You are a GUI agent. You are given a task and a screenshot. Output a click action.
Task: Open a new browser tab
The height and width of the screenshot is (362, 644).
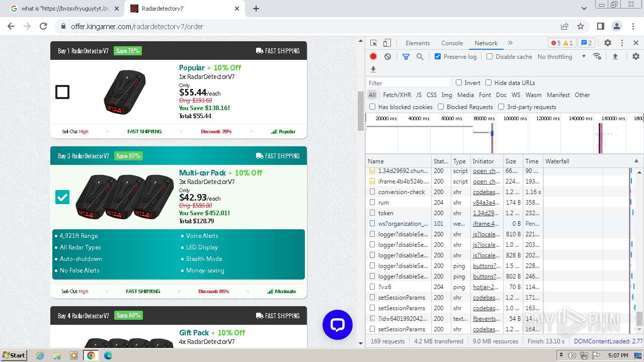[256, 9]
